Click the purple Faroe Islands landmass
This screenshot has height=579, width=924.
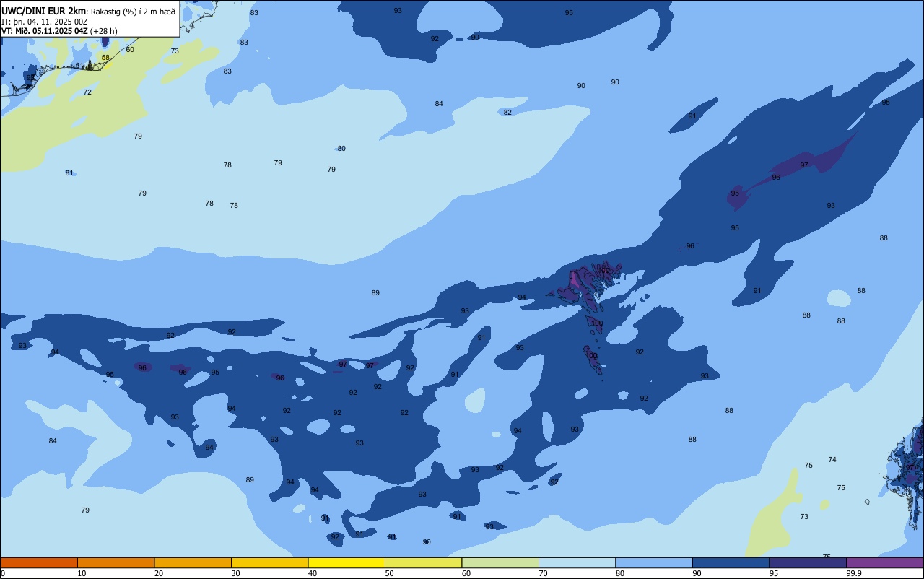583,287
